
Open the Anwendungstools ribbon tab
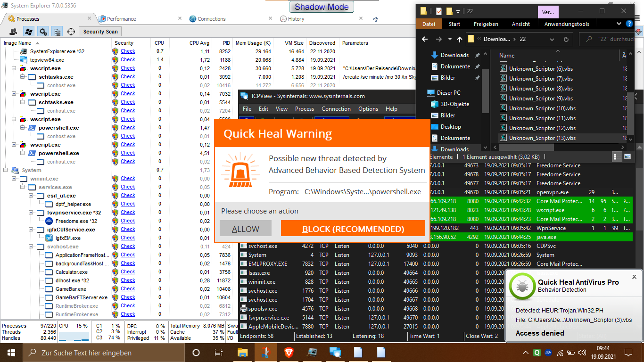pyautogui.click(x=567, y=24)
